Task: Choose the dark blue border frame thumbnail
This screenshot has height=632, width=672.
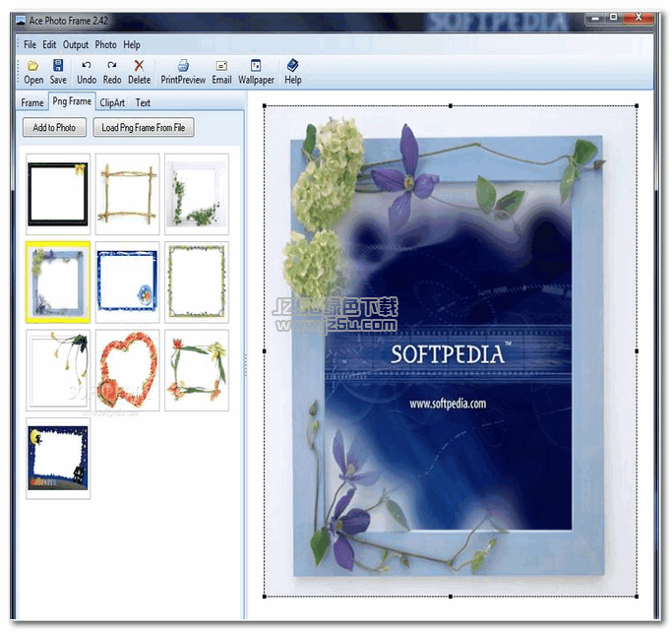Action: point(127,283)
